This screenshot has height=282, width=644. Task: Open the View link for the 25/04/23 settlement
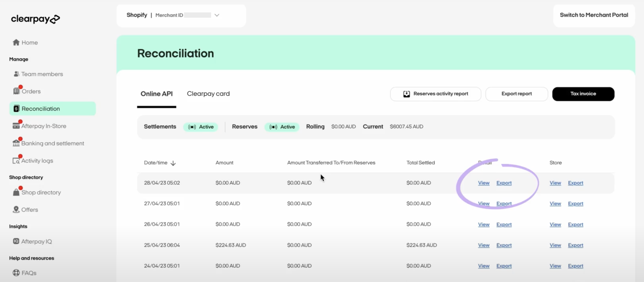(x=484, y=245)
